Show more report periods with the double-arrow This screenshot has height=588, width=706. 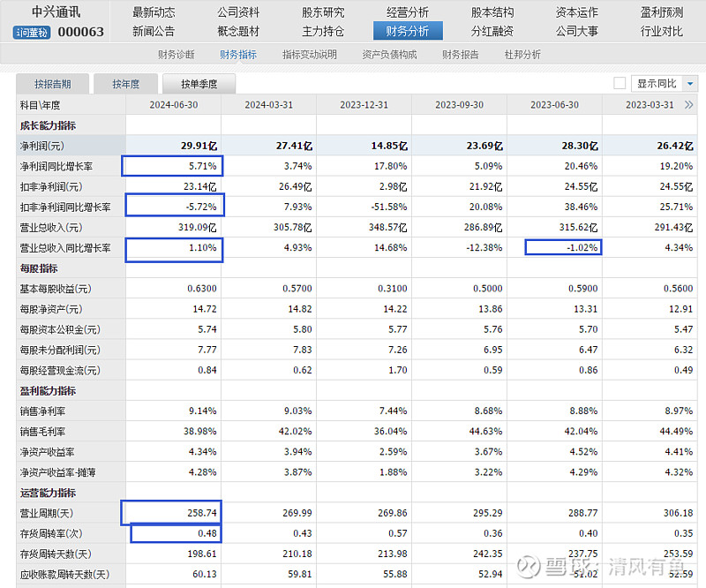coord(689,105)
